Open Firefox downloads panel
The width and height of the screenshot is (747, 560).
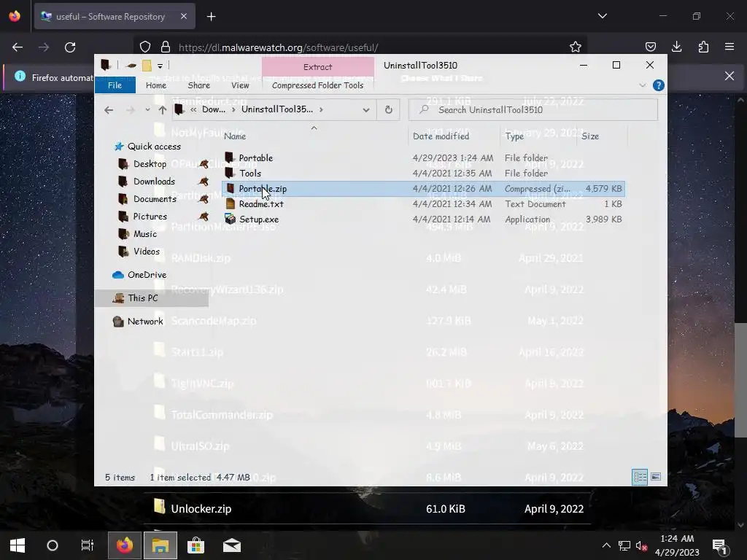676,47
